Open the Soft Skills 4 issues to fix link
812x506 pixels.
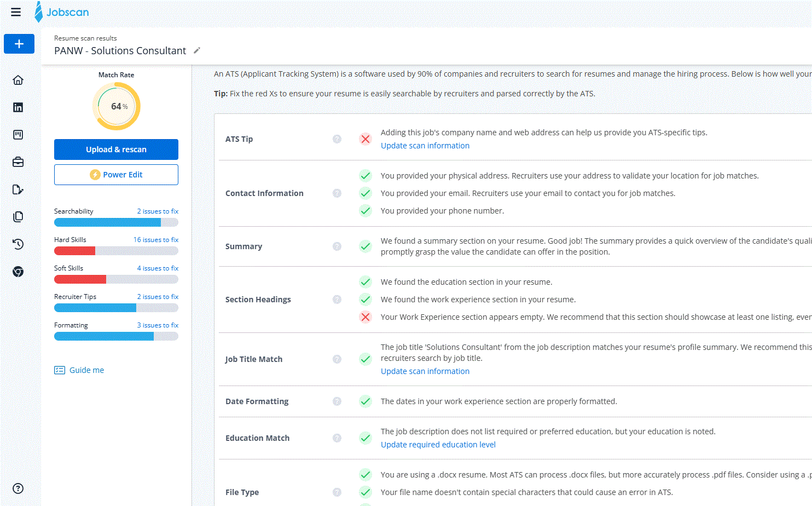pos(158,268)
